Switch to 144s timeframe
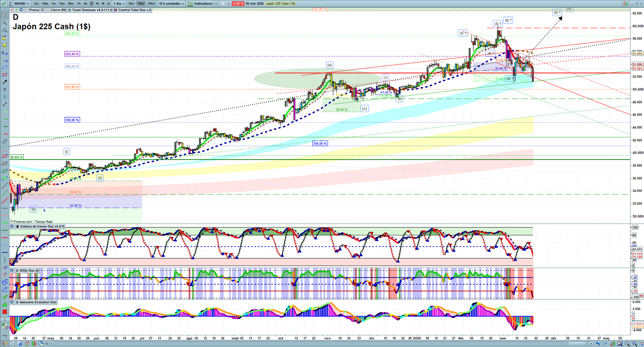The height and width of the screenshot is (347, 644). (x=45, y=4)
